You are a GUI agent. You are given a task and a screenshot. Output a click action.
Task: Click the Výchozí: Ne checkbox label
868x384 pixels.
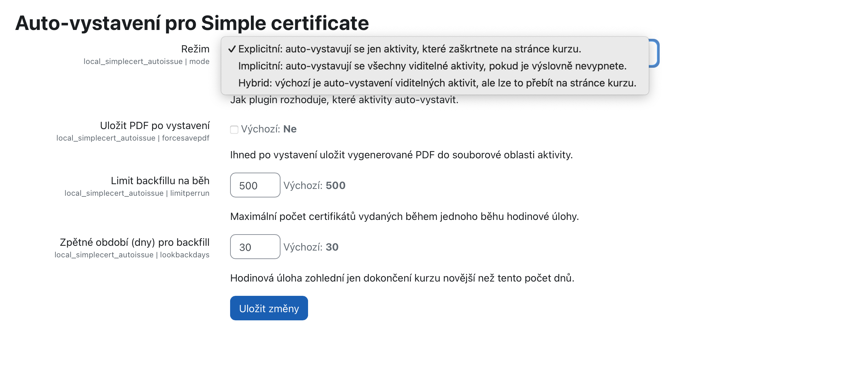pyautogui.click(x=269, y=129)
